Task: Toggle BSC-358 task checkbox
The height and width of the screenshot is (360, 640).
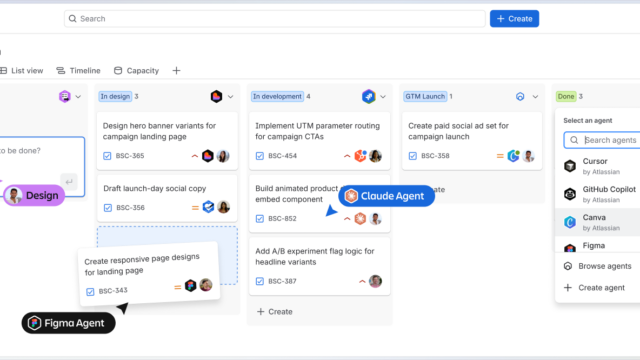Action: coord(413,156)
